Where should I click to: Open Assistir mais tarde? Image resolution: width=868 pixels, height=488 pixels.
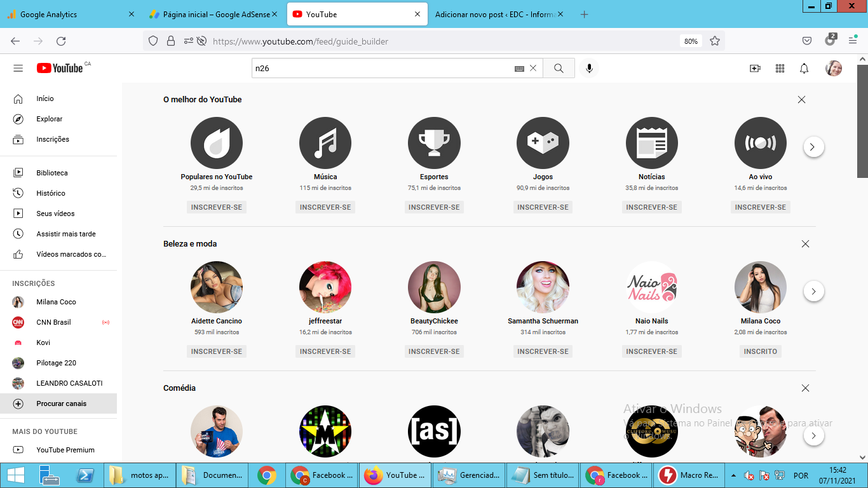pos(58,234)
